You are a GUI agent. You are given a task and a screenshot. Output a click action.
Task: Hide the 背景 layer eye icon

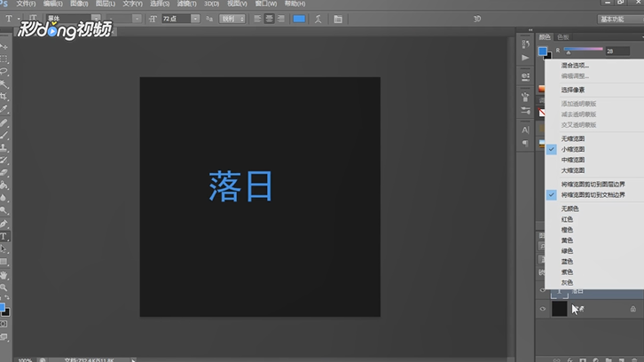pos(543,309)
